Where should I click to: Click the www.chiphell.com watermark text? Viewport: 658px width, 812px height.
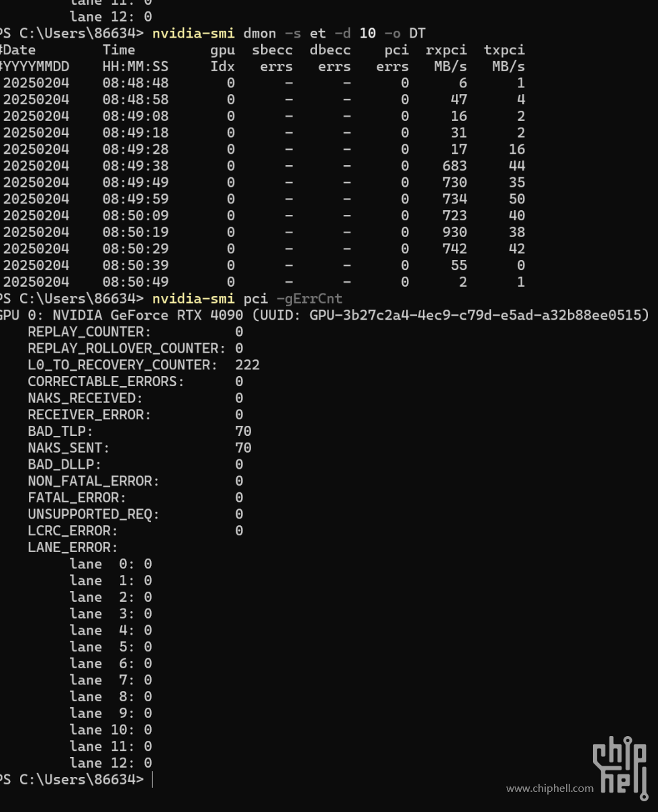point(550,788)
